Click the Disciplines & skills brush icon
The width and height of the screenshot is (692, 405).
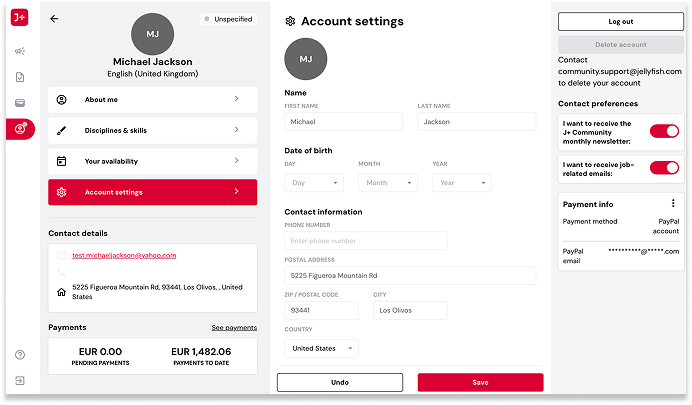pyautogui.click(x=62, y=131)
